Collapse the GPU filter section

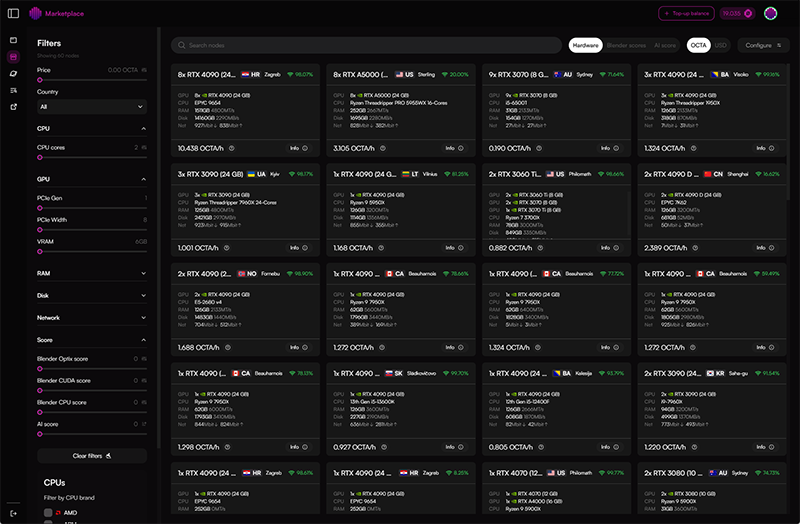tap(143, 179)
